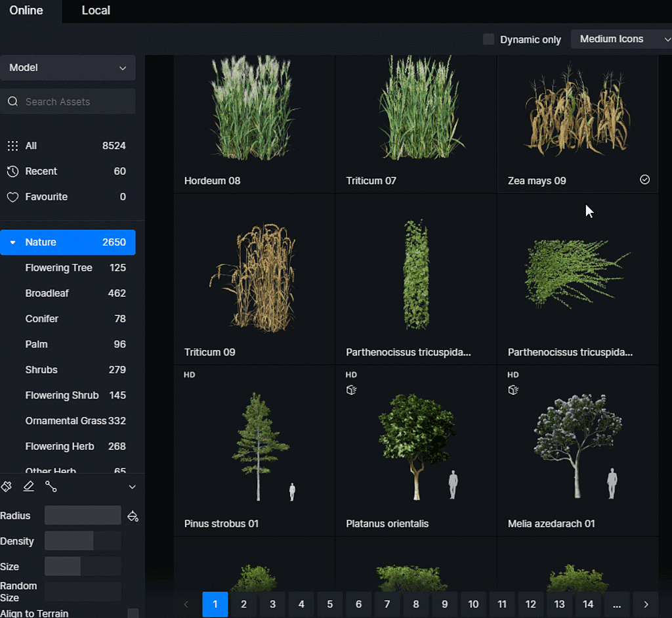Select the Palm subcategory
672x618 pixels.
68,344
